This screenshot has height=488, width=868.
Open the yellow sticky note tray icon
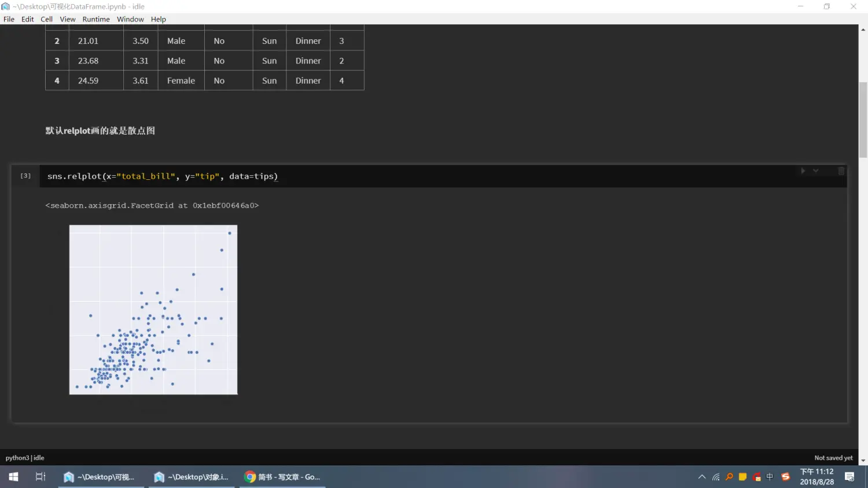pos(743,477)
